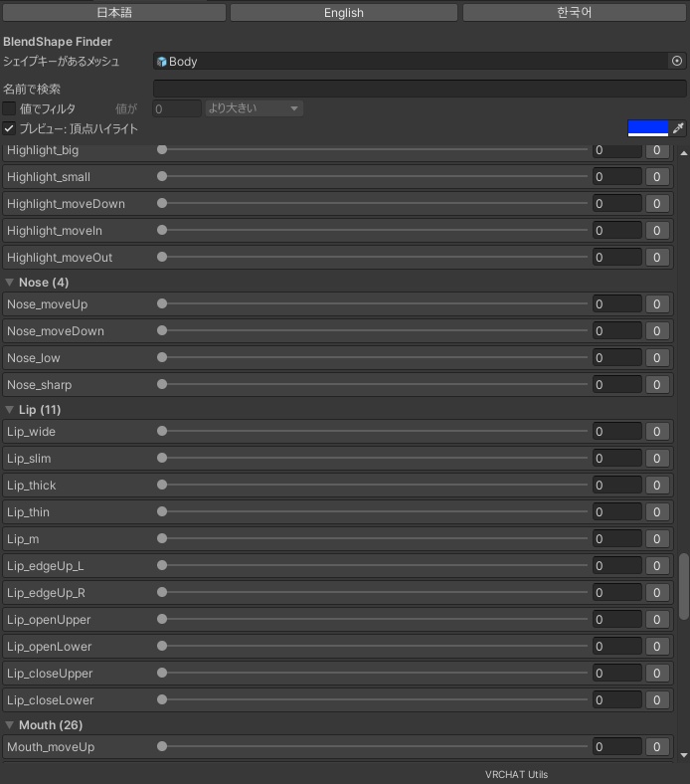Reset Highlight_small with its 0 button
Viewport: 690px width, 784px height.
click(x=657, y=177)
